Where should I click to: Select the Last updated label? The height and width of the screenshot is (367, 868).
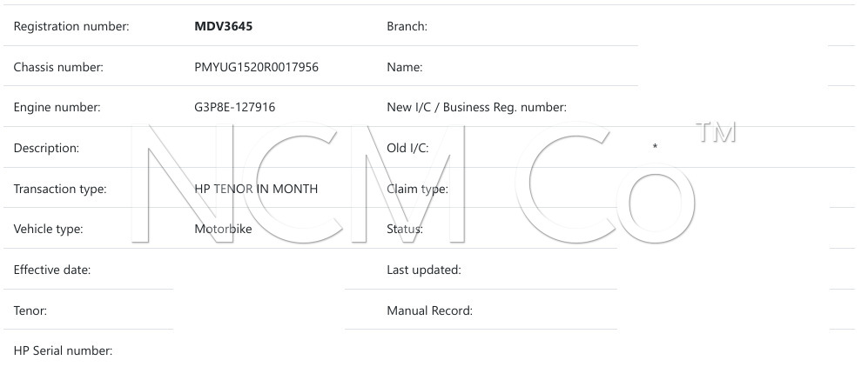tap(423, 270)
